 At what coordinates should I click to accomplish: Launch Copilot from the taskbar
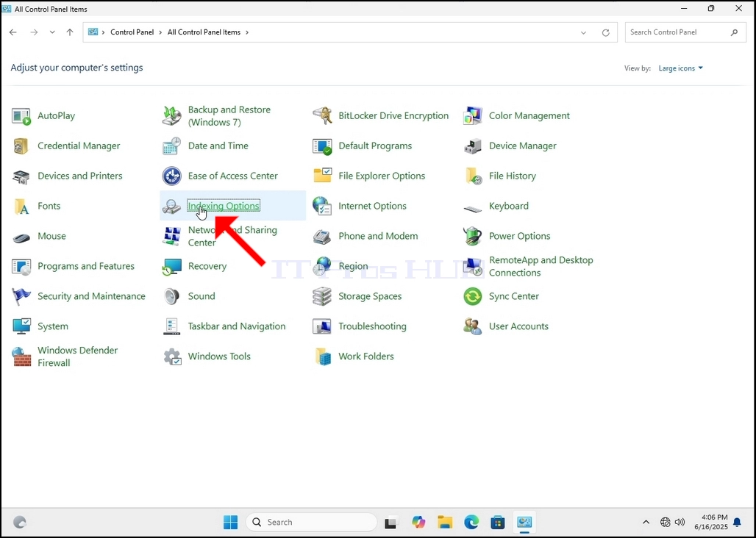(418, 522)
